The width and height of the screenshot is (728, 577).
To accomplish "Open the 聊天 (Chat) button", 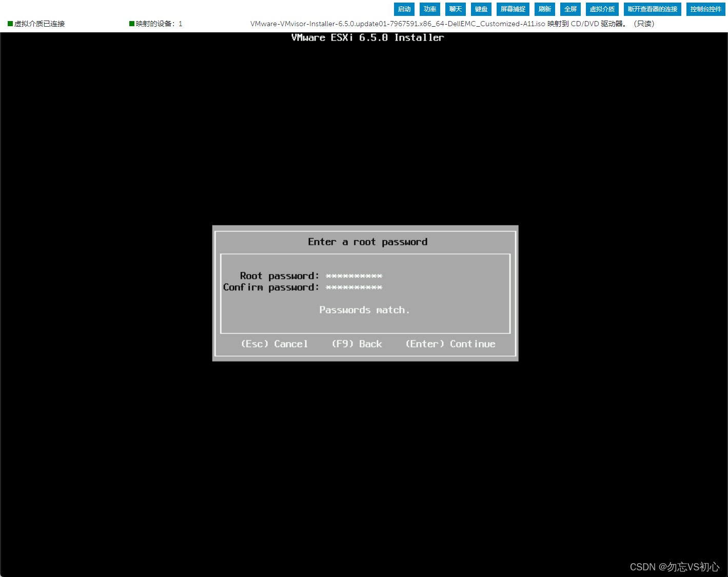I will point(456,9).
